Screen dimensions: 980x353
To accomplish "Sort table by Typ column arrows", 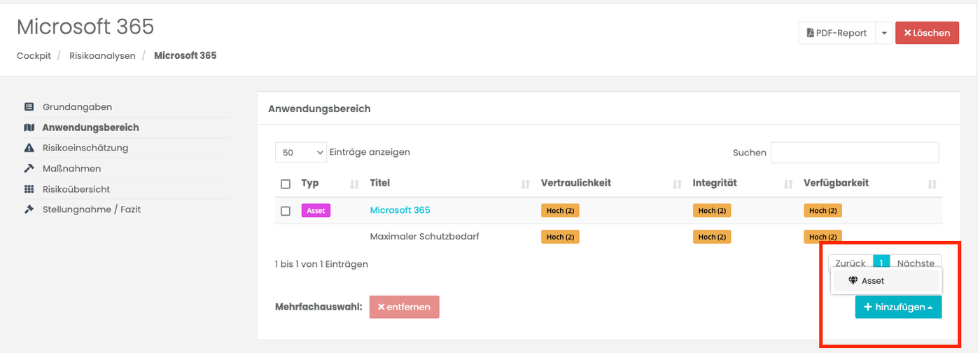I will click(354, 184).
